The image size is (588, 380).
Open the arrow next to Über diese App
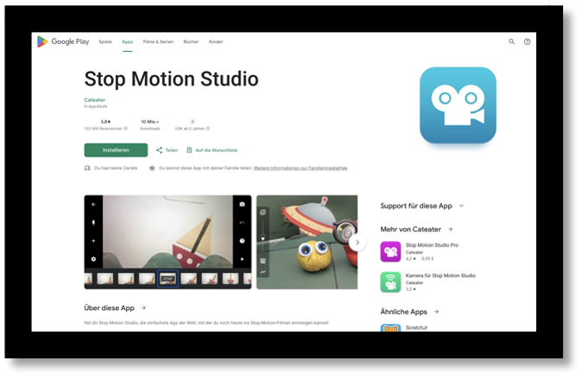pyautogui.click(x=143, y=307)
